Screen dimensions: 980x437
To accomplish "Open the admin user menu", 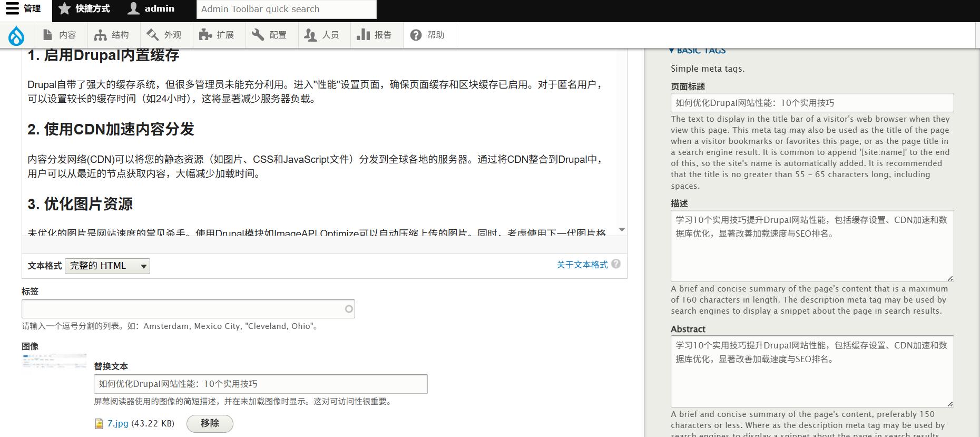I will coord(151,8).
